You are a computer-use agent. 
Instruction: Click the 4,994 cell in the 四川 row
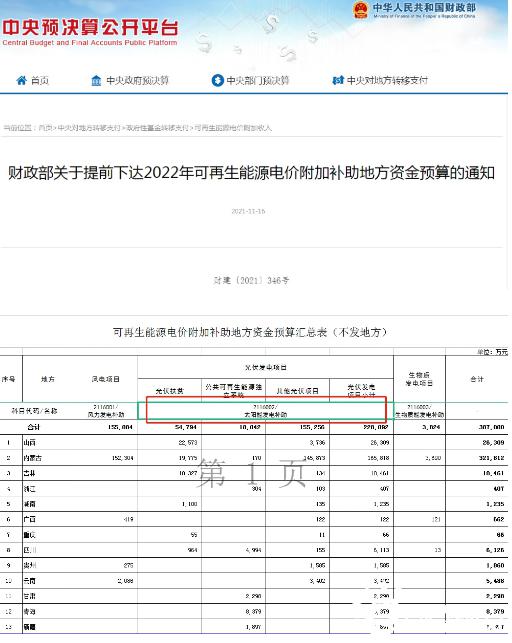pos(253,550)
